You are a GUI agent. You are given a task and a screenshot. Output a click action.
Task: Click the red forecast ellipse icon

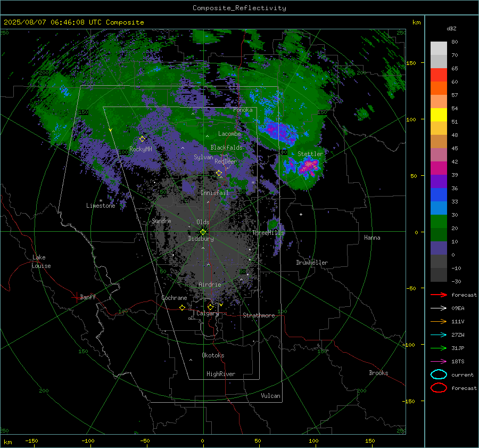click(x=439, y=388)
